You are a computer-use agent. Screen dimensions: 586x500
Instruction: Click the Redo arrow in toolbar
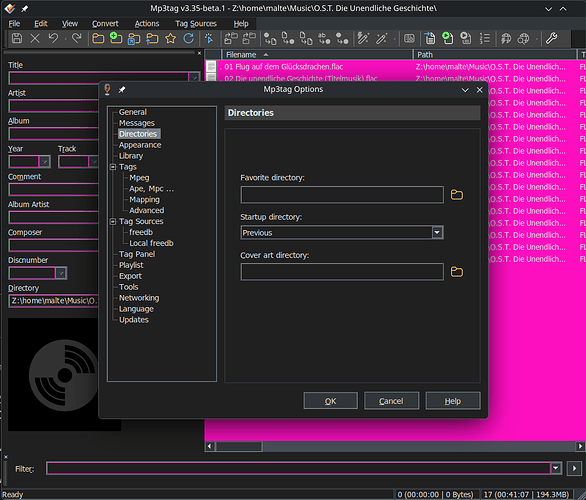(x=77, y=38)
